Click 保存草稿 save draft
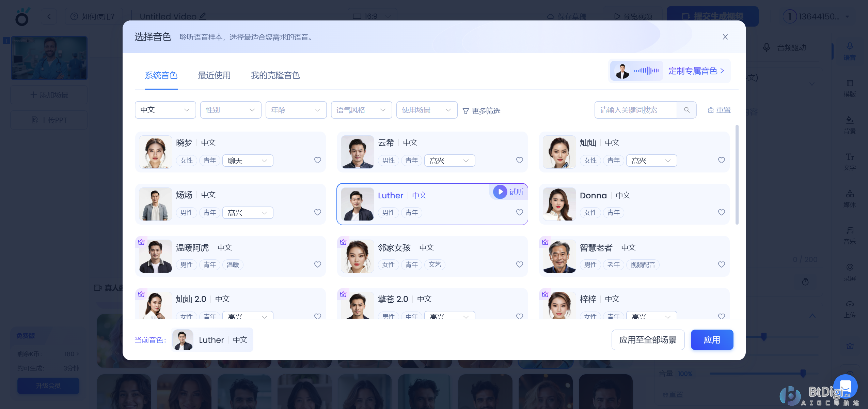The height and width of the screenshot is (409, 868). click(567, 16)
